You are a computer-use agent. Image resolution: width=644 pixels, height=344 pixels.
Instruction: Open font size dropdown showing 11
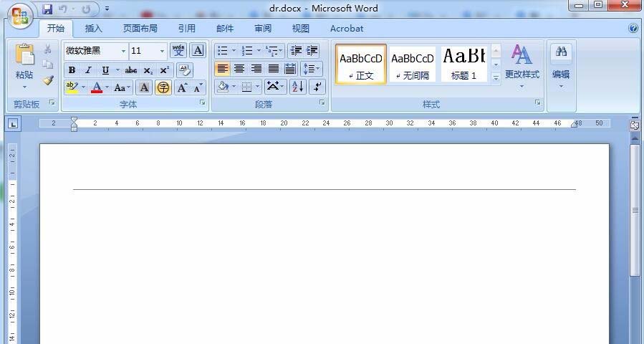click(162, 51)
